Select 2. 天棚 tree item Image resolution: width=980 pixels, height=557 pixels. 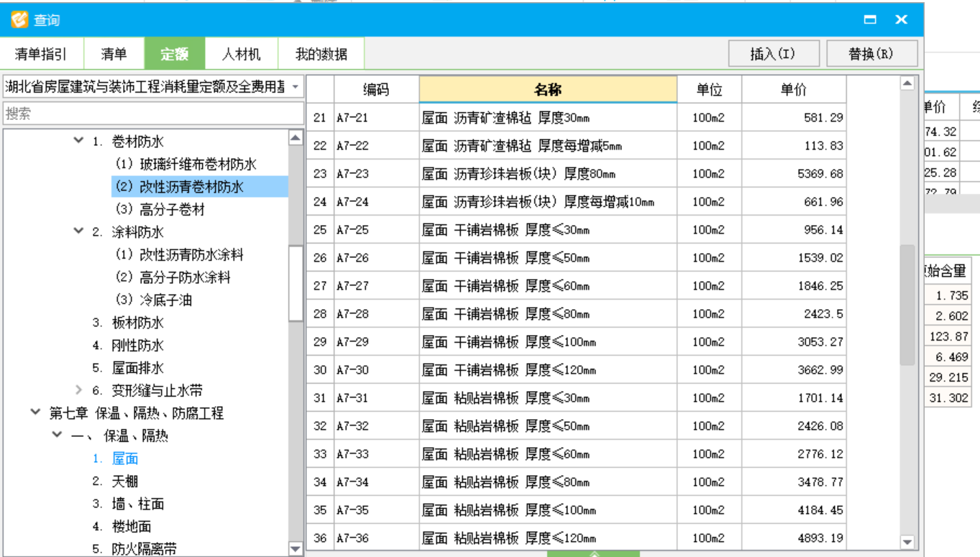(115, 481)
